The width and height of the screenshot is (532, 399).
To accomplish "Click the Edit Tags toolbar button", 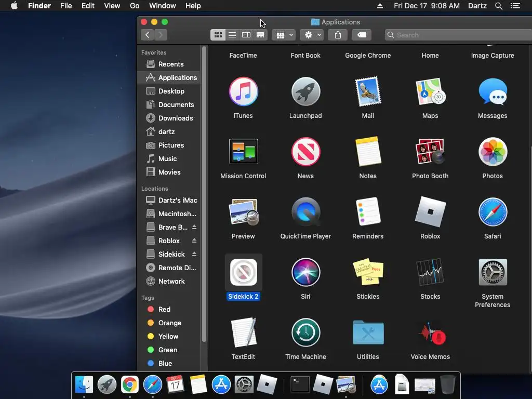I will click(x=362, y=35).
